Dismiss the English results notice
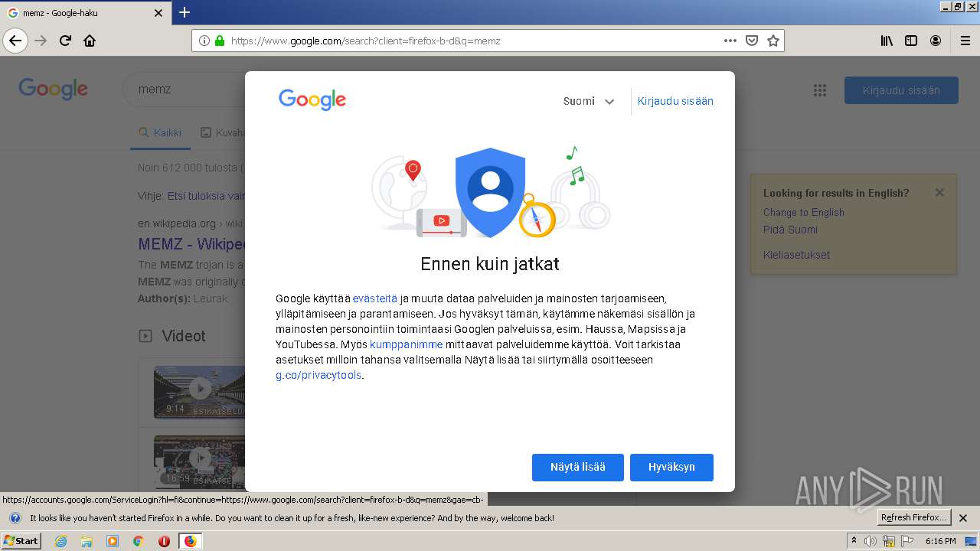980x551 pixels. (939, 193)
